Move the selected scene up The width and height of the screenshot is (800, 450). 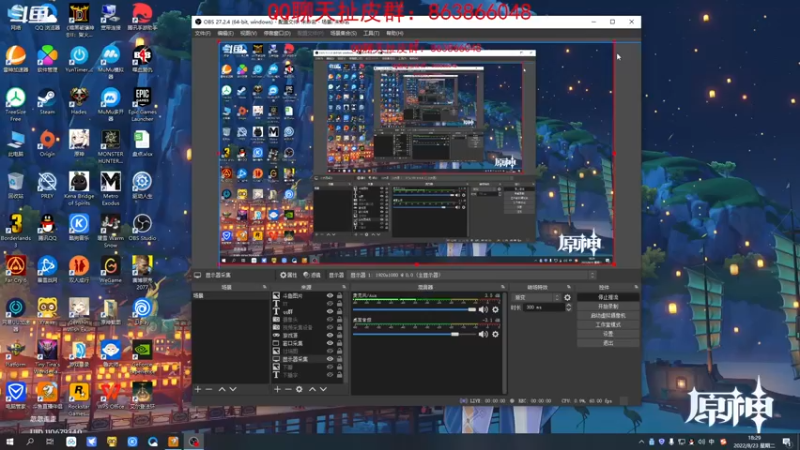click(222, 389)
